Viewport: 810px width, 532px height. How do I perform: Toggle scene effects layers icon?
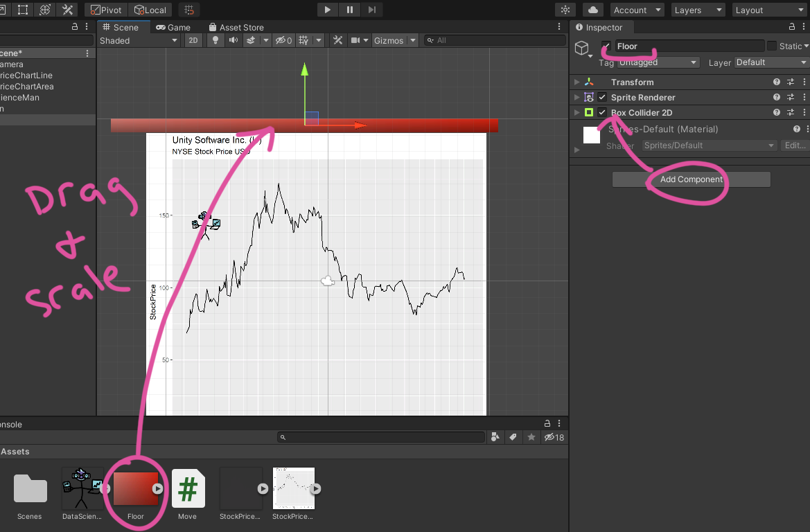pyautogui.click(x=251, y=40)
